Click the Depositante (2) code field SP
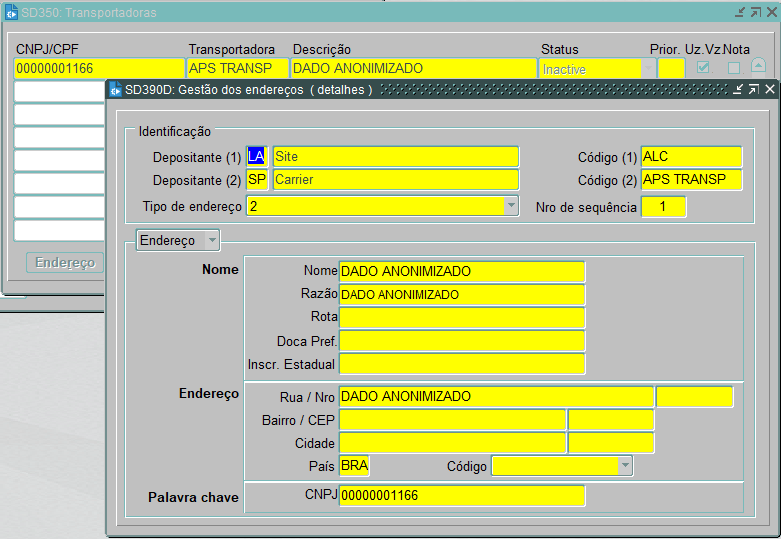This screenshot has height=539, width=781. (257, 180)
